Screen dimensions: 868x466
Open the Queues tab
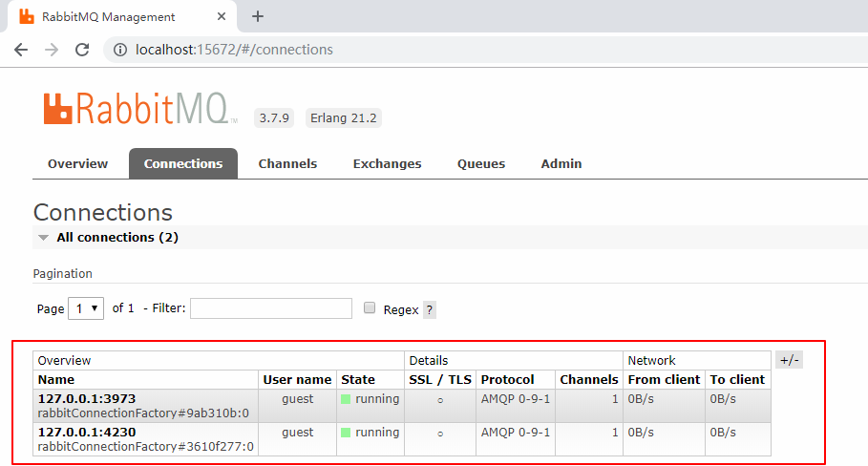tap(481, 163)
